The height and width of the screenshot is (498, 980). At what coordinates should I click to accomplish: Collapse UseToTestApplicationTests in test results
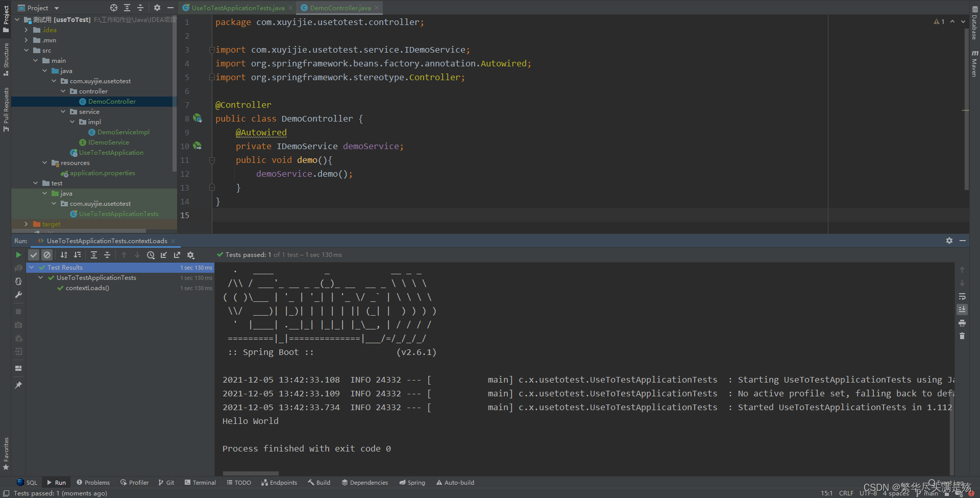(40, 278)
